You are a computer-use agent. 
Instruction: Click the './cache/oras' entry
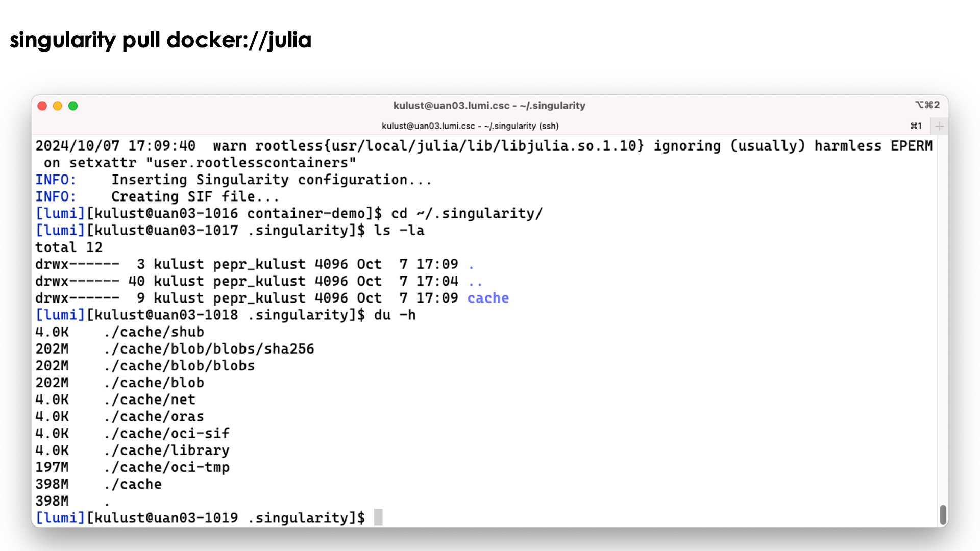click(x=154, y=417)
